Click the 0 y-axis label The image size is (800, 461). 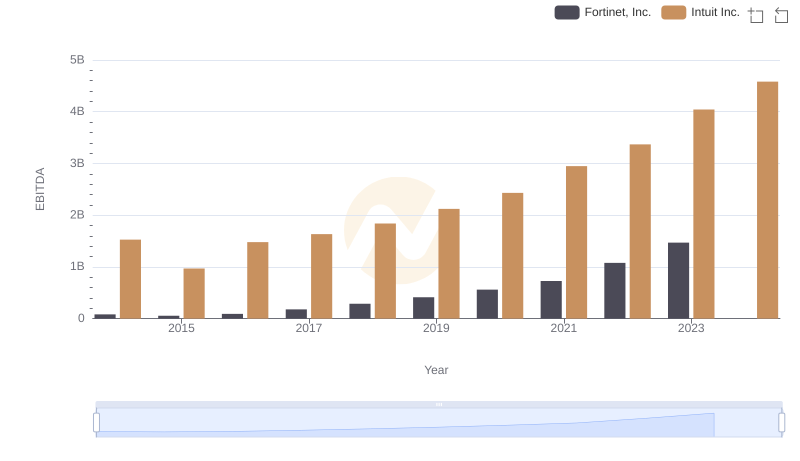coord(81,318)
